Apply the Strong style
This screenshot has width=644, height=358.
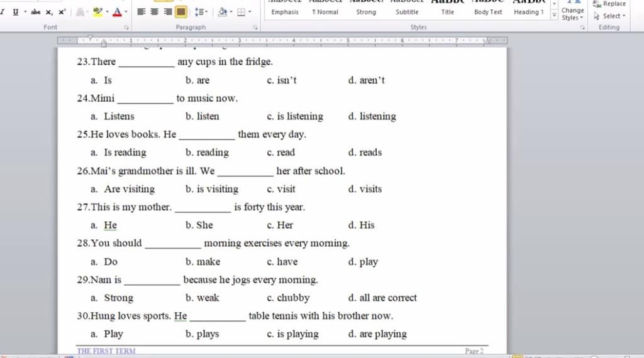pos(366,9)
